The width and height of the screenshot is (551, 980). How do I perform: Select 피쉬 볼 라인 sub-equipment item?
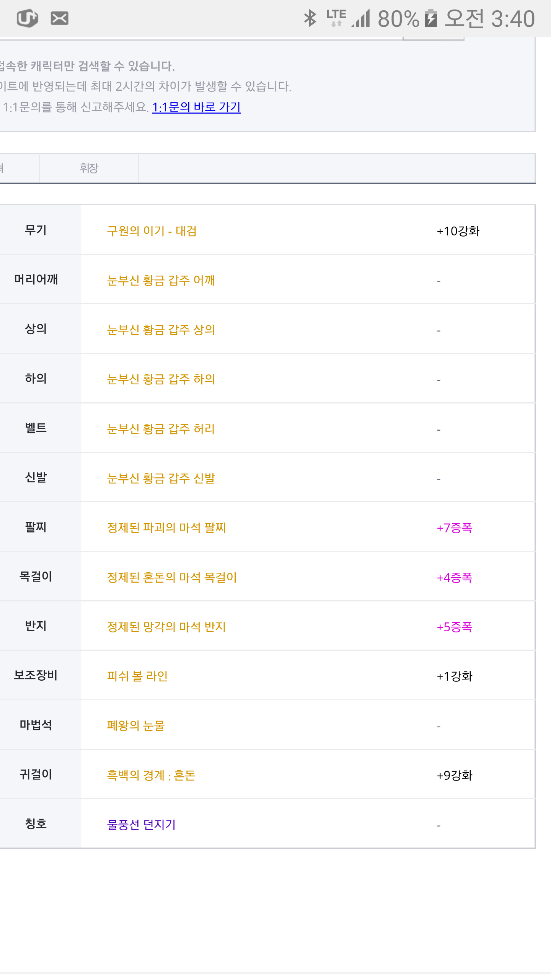[x=137, y=676]
